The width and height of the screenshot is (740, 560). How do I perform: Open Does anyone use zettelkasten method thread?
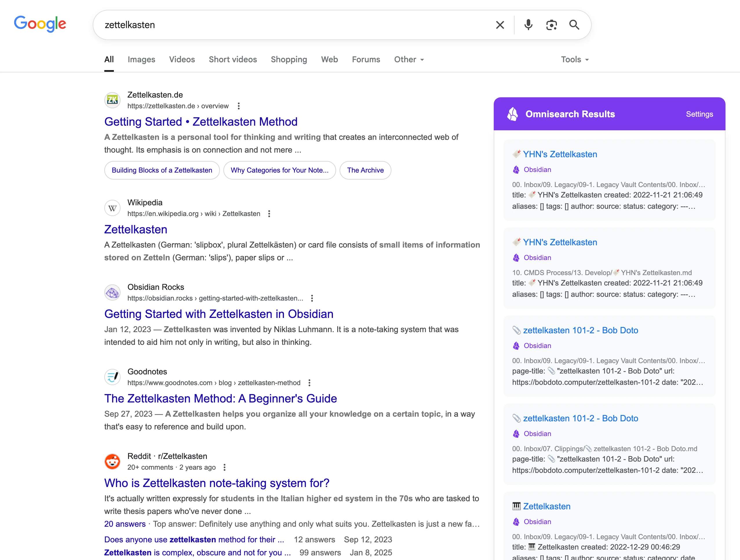(194, 540)
